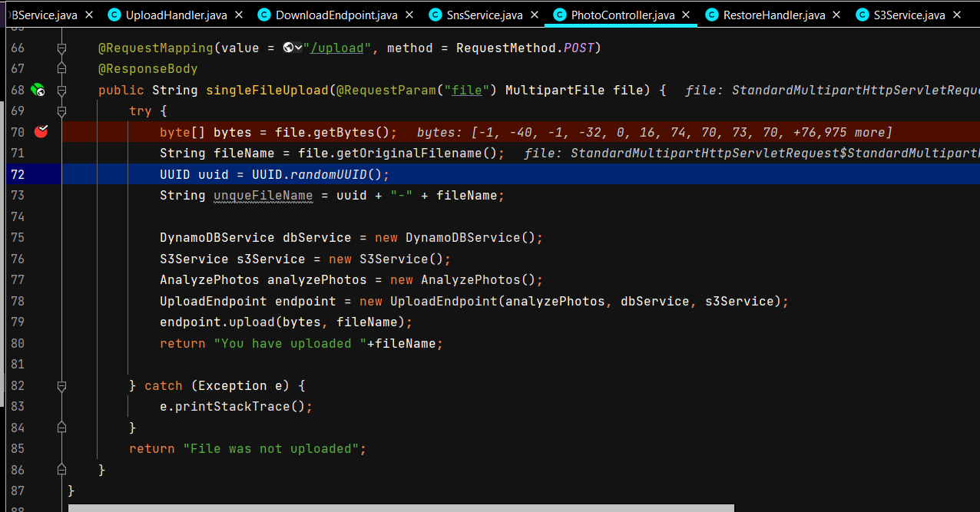This screenshot has width=980, height=512.
Task: Click the globe URL icon before "/upload"
Action: (x=288, y=48)
